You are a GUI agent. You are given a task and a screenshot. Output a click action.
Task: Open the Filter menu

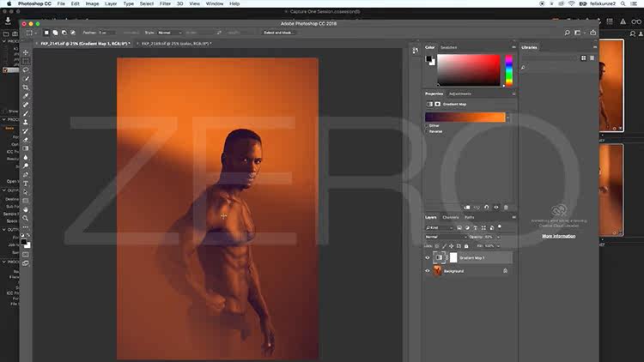165,3
